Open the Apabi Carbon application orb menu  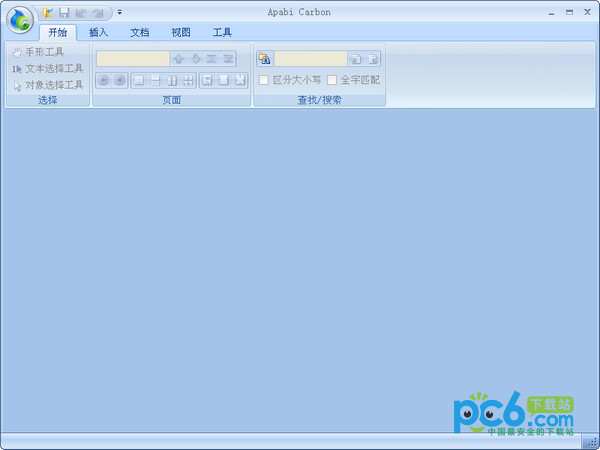pos(20,20)
